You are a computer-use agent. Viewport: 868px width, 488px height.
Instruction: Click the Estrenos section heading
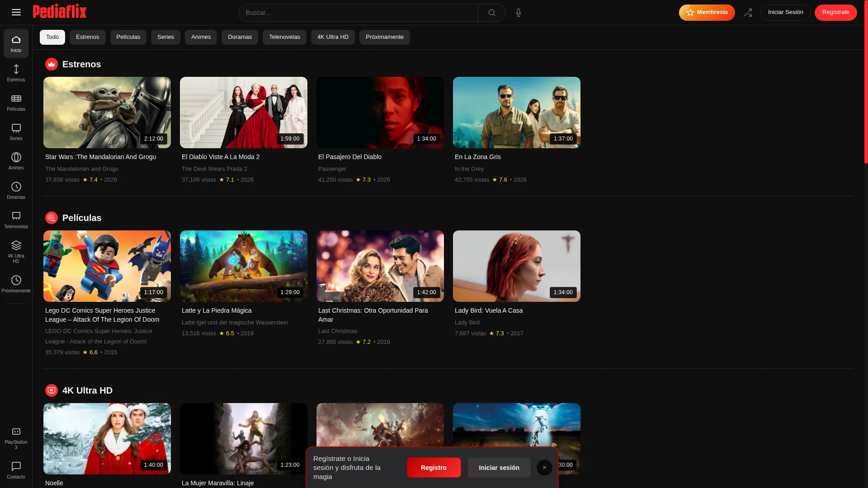click(82, 64)
